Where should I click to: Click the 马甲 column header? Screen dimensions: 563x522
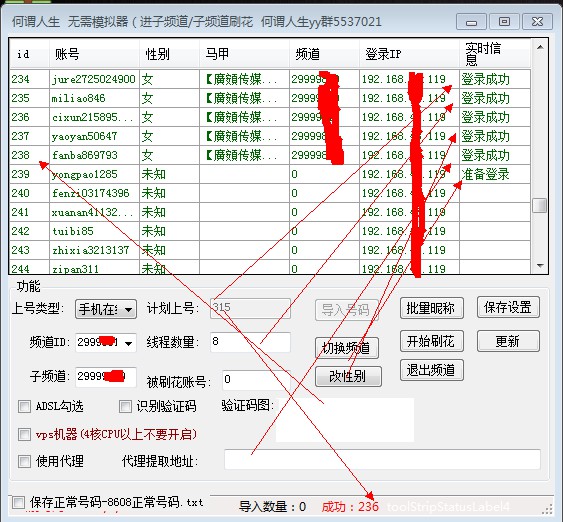(244, 54)
